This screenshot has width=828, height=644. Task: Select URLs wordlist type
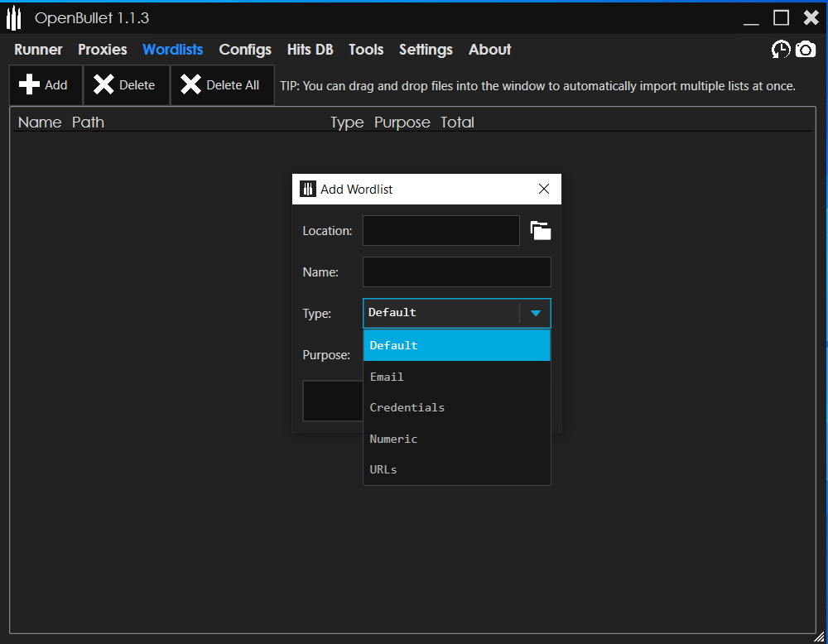[457, 469]
